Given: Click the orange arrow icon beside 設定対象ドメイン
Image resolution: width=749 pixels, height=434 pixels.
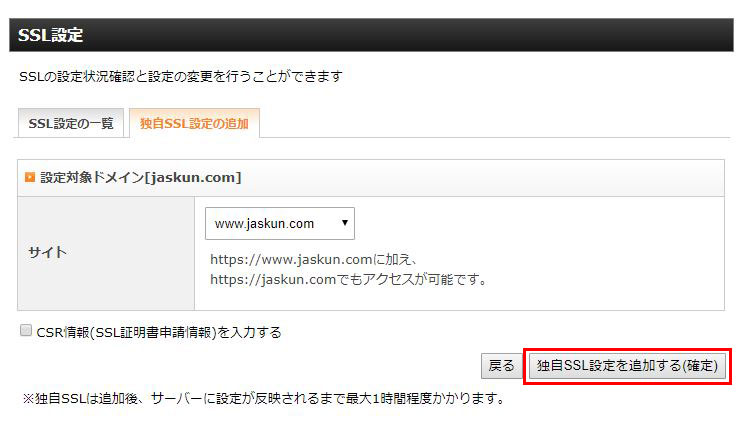Looking at the screenshot, I should point(30,178).
